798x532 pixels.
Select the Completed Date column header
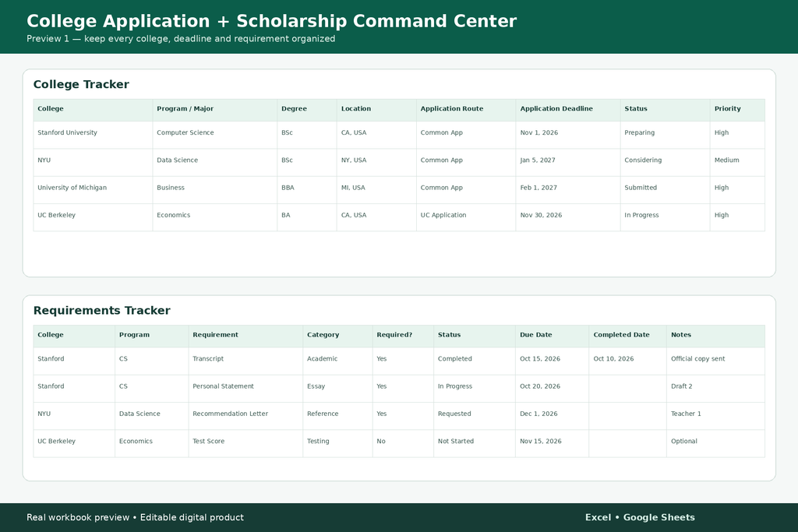point(627,335)
